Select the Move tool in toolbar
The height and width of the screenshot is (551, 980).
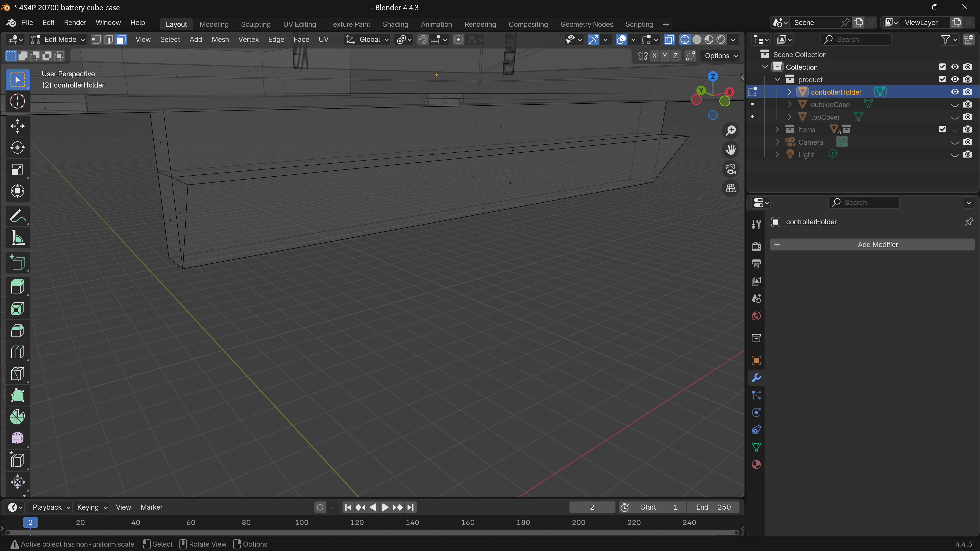point(18,126)
